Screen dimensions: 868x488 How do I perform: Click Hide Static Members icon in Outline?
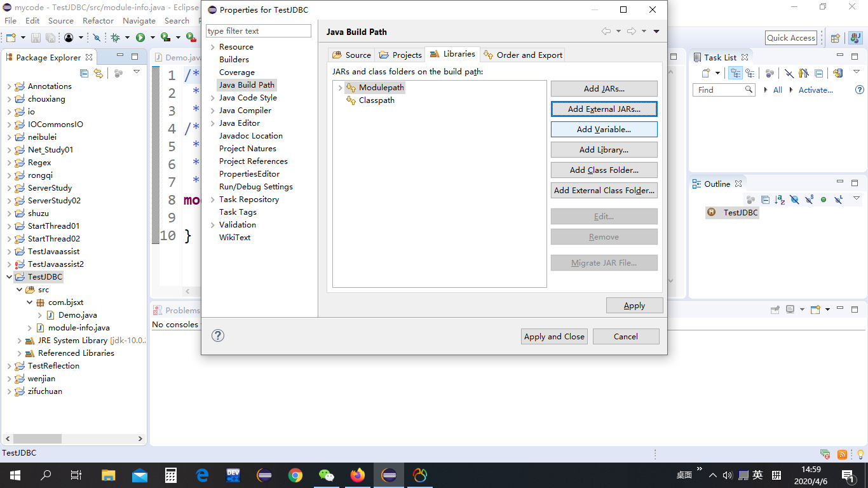point(809,200)
